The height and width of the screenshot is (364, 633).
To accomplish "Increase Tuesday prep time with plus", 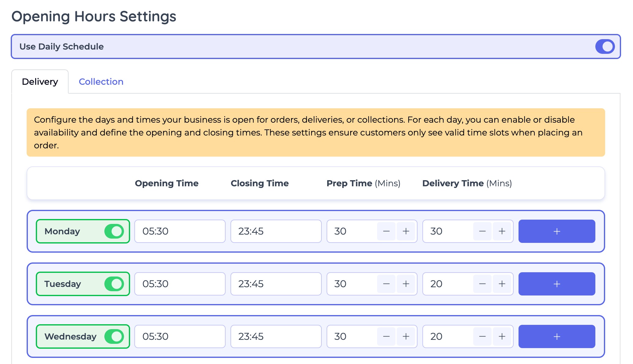I will 406,284.
